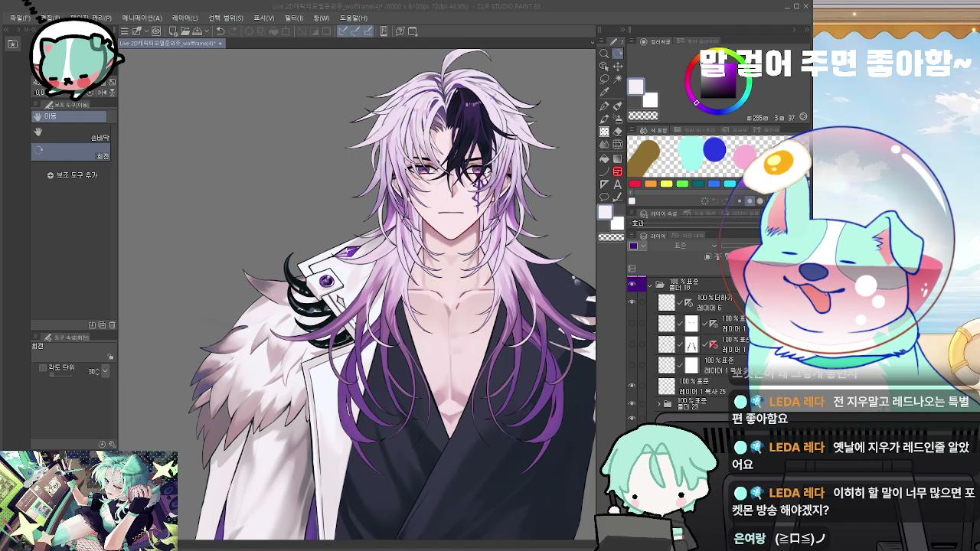Select the 이동 sub tool
The image size is (980, 551).
(69, 116)
